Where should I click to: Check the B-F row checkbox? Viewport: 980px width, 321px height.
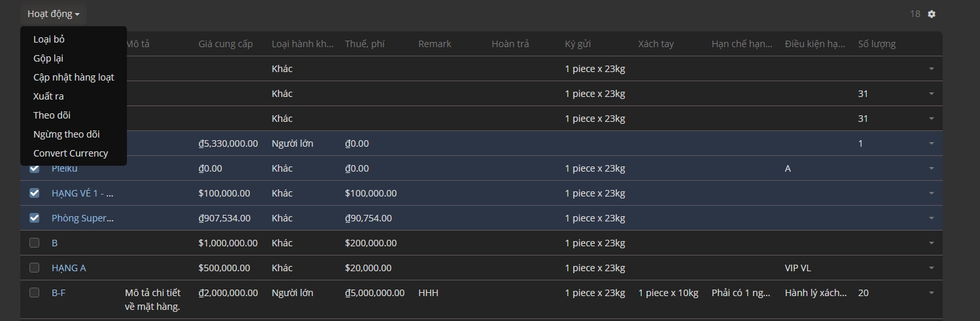point(35,293)
